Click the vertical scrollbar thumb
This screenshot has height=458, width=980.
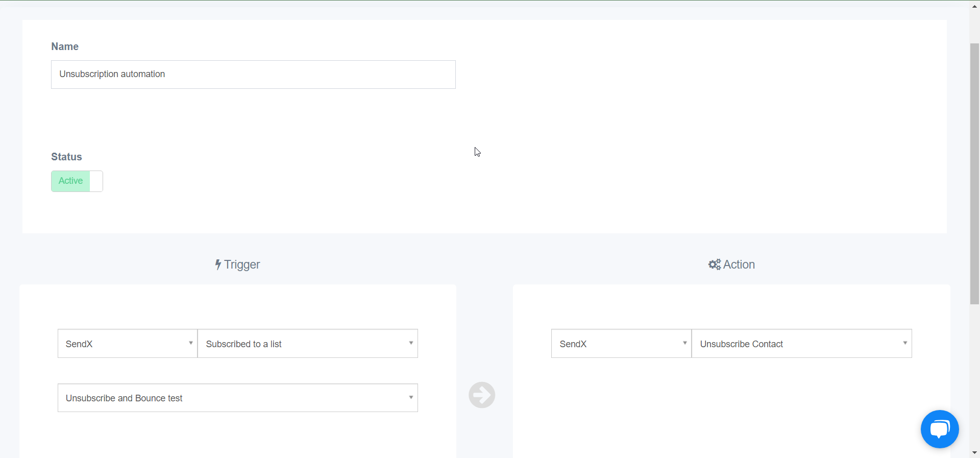974,174
